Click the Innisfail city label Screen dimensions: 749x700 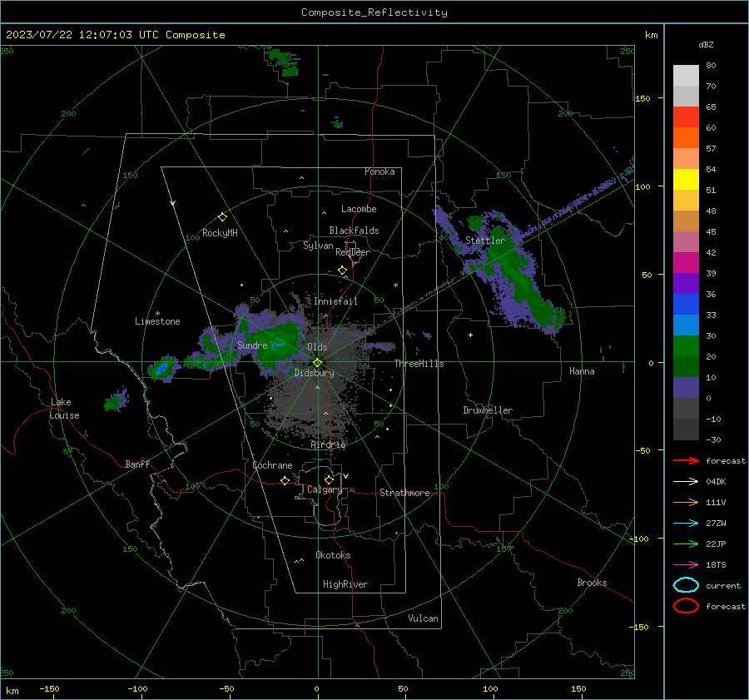click(335, 301)
